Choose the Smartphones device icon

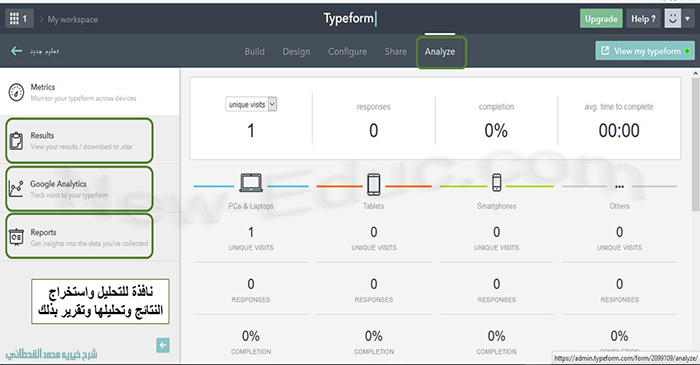pos(496,183)
